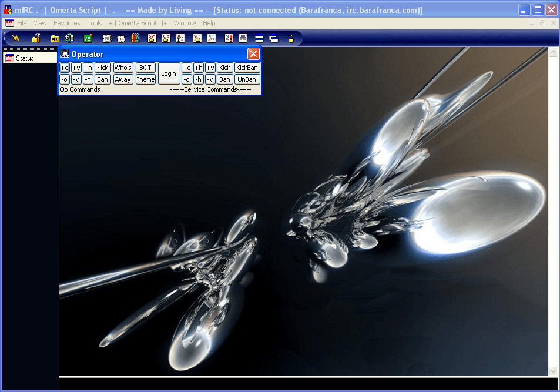Click the Theme button
Screen dimensions: 560x392
coord(145,79)
